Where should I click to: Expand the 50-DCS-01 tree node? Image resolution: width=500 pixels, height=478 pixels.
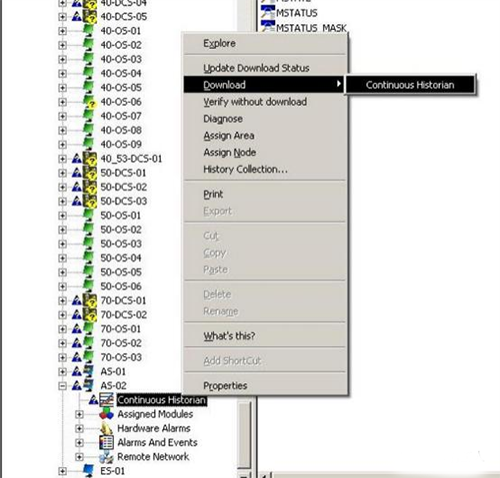(x=62, y=173)
